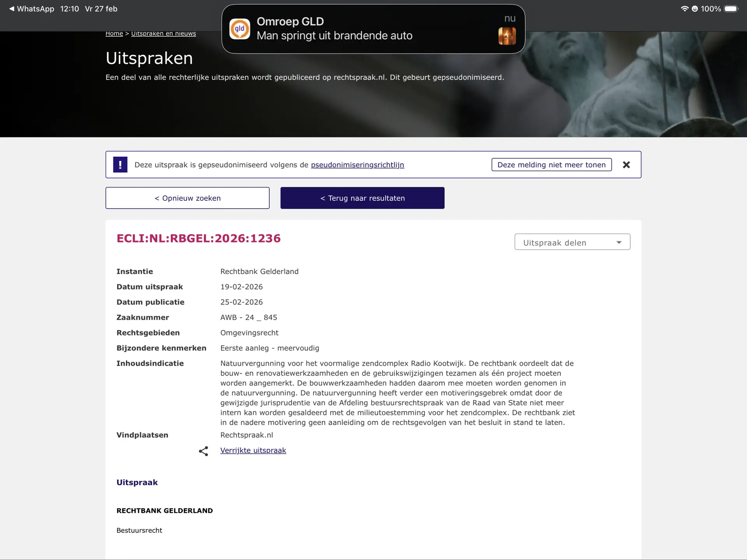Navigate to Home breadcrumb
747x560 pixels.
pos(114,33)
